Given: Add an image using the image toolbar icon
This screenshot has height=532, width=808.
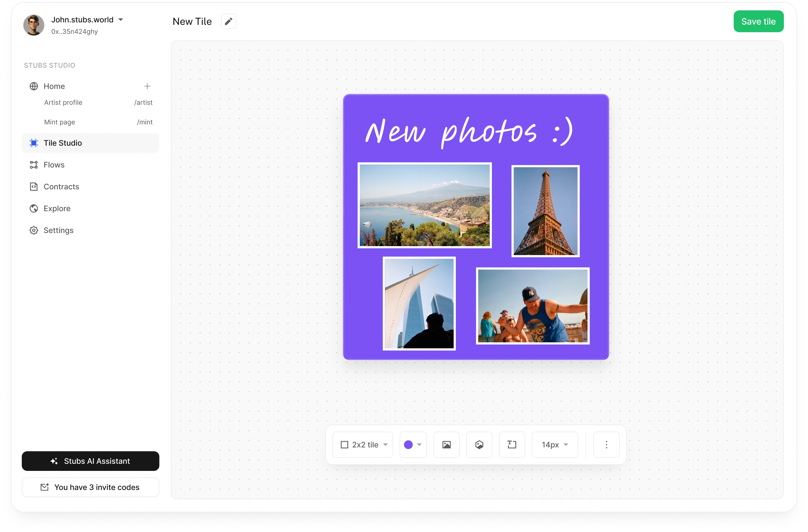Looking at the screenshot, I should tap(446, 444).
